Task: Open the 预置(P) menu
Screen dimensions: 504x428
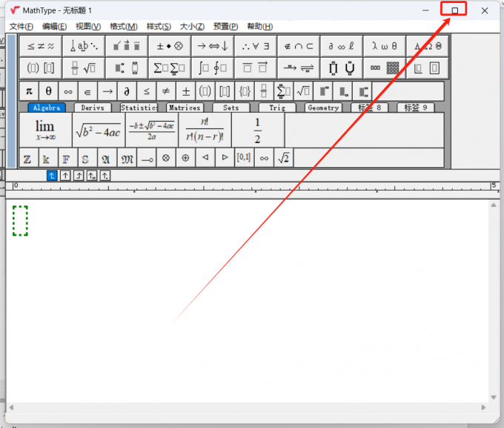Action: pyautogui.click(x=225, y=27)
